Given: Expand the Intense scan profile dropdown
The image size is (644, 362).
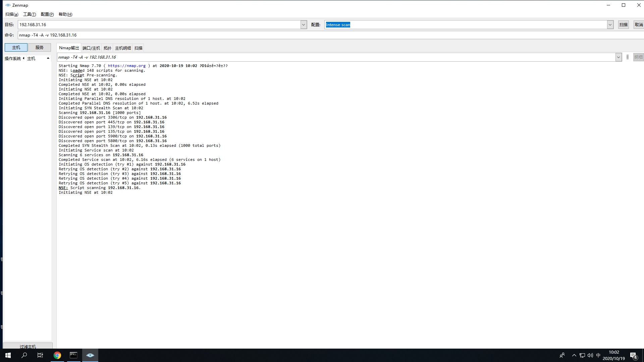Looking at the screenshot, I should 610,25.
